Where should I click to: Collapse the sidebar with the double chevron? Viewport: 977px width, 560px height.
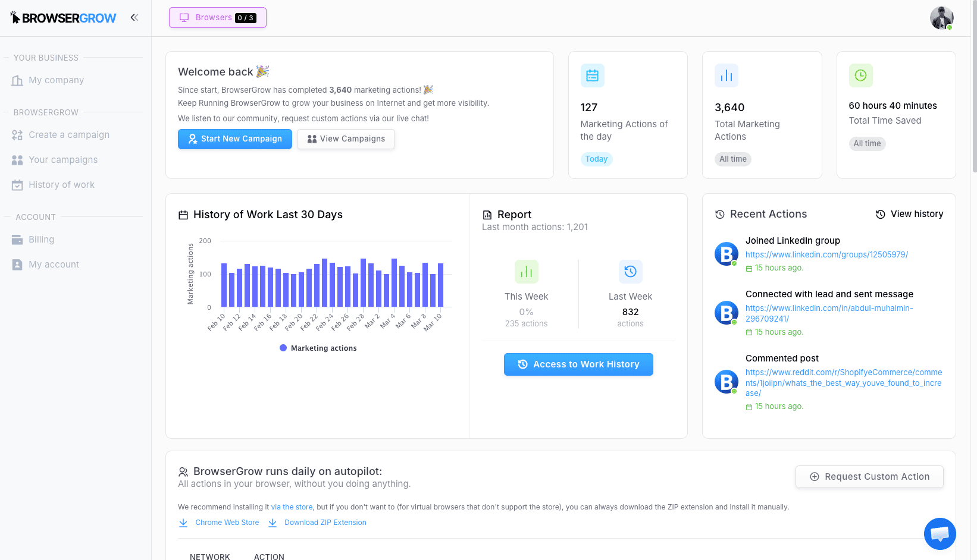pyautogui.click(x=134, y=17)
